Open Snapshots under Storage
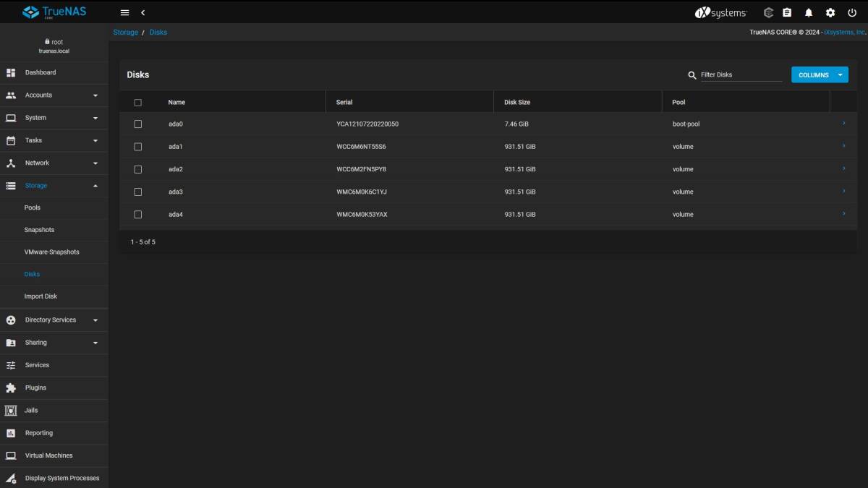 [39, 230]
